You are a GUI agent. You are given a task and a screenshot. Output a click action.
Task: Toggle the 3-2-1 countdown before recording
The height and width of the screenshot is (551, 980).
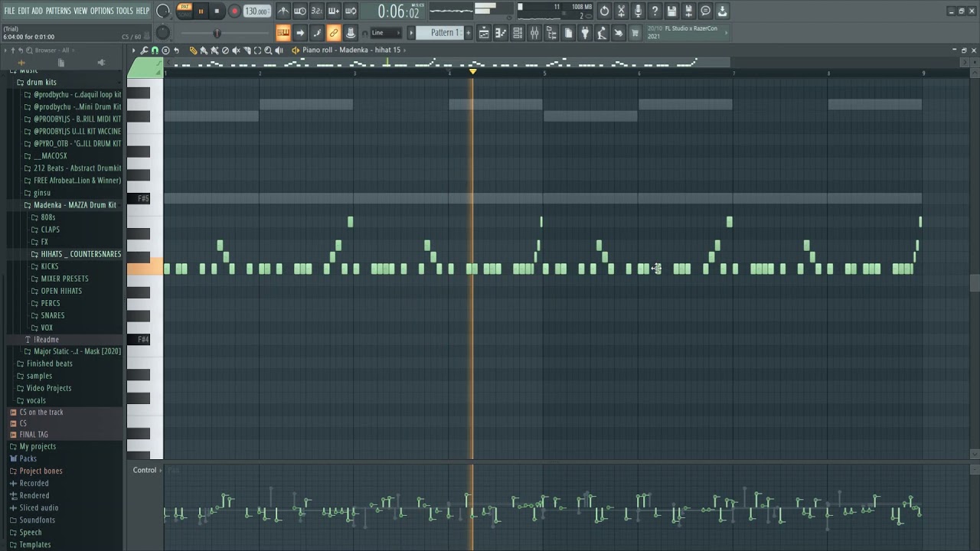coord(317,11)
